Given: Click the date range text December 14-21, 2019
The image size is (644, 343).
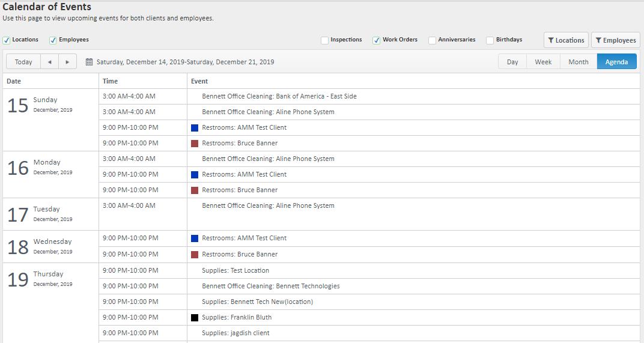Looking at the screenshot, I should 185,62.
